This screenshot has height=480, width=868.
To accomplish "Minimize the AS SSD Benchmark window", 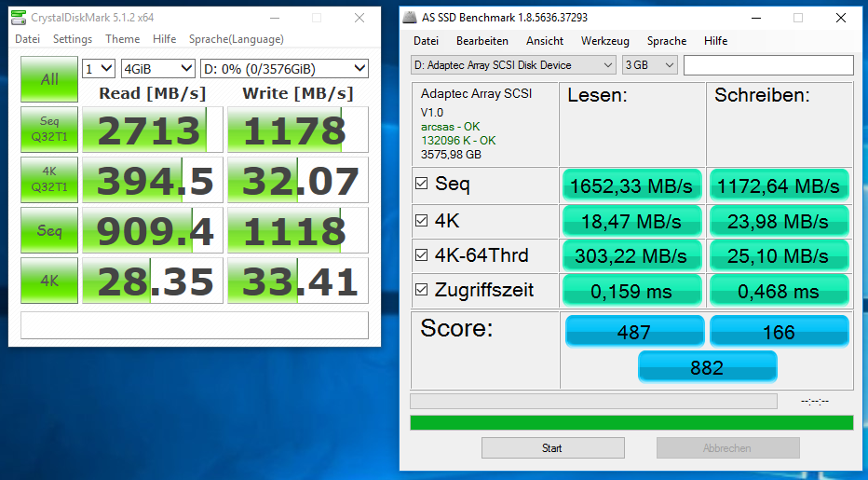I will (756, 18).
